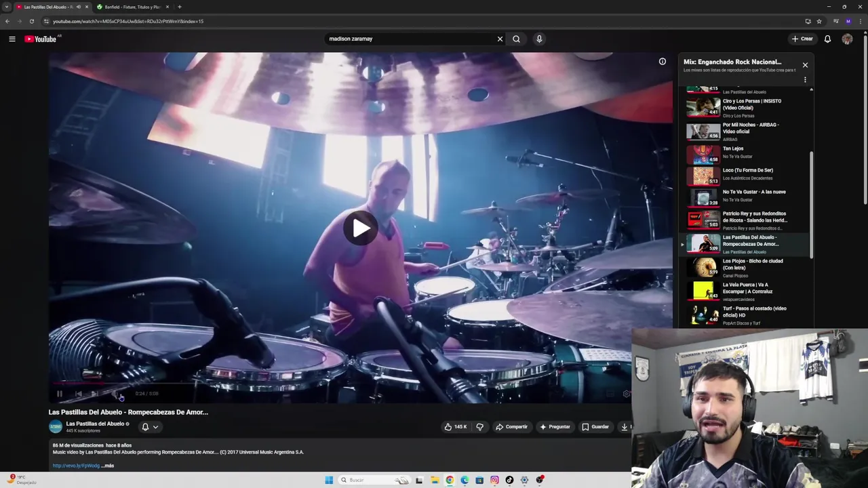868x488 pixels.
Task: Open Las Pastillas del Abuelo channel name
Action: [x=95, y=424]
